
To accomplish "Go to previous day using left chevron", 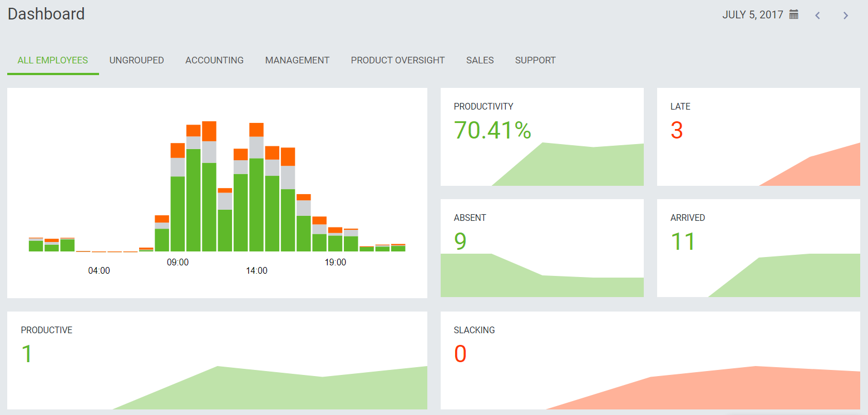I will point(817,16).
